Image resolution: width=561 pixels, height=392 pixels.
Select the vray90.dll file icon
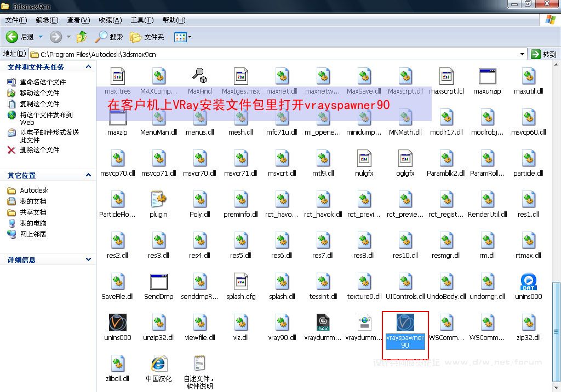[x=282, y=322]
